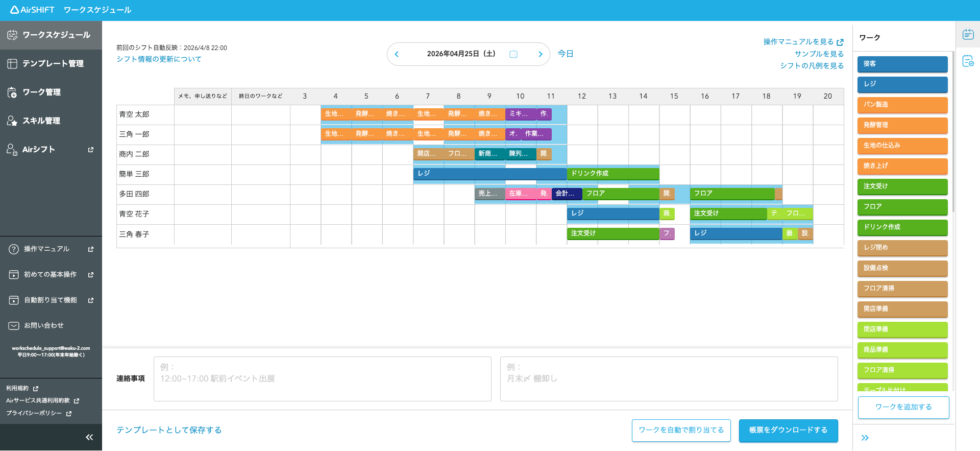This screenshot has height=451, width=980.
Task: Click the work panel scrollbar
Action: coord(953,132)
